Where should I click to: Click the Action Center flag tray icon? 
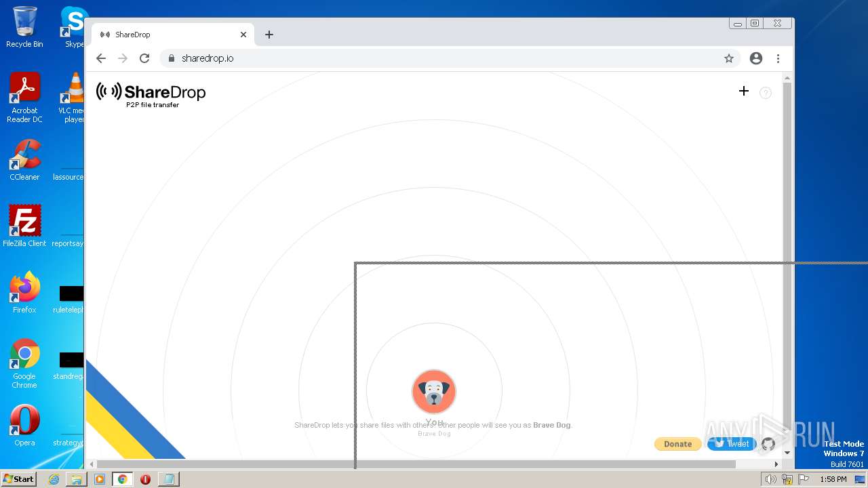804,479
